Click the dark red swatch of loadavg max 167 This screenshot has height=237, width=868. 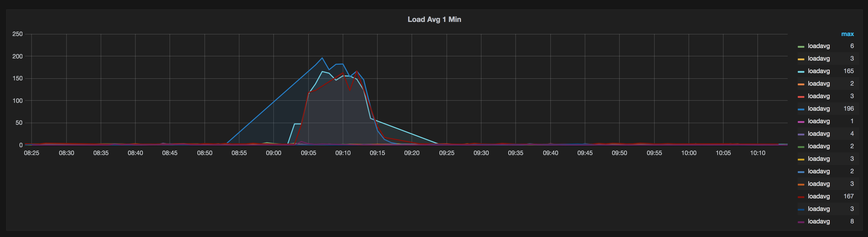pyautogui.click(x=801, y=197)
